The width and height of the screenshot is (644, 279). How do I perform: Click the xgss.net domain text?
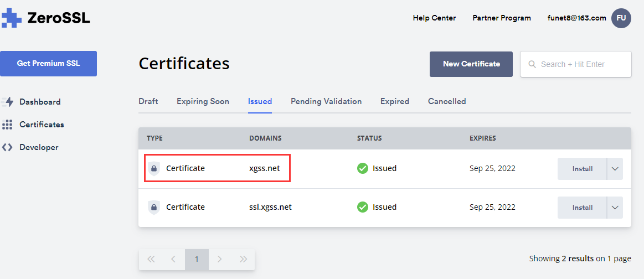click(x=265, y=168)
